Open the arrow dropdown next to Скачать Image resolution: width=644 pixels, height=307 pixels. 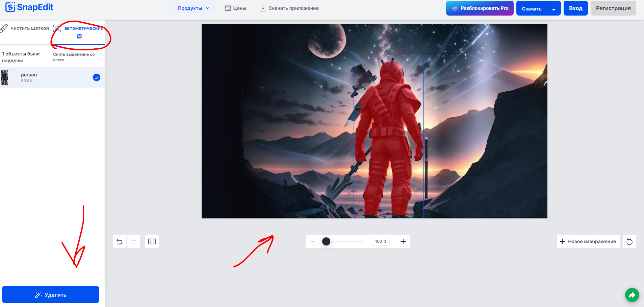(554, 9)
